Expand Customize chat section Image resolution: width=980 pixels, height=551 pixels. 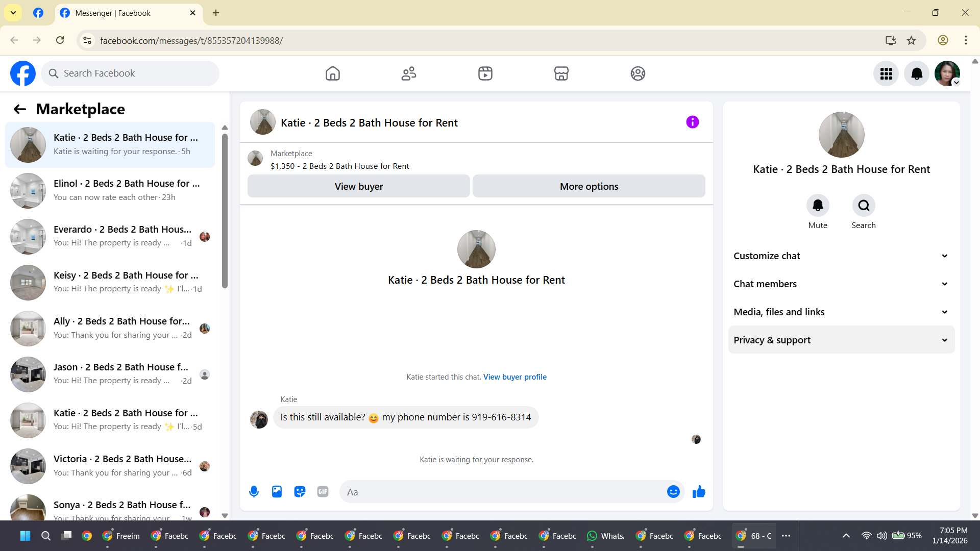(841, 256)
